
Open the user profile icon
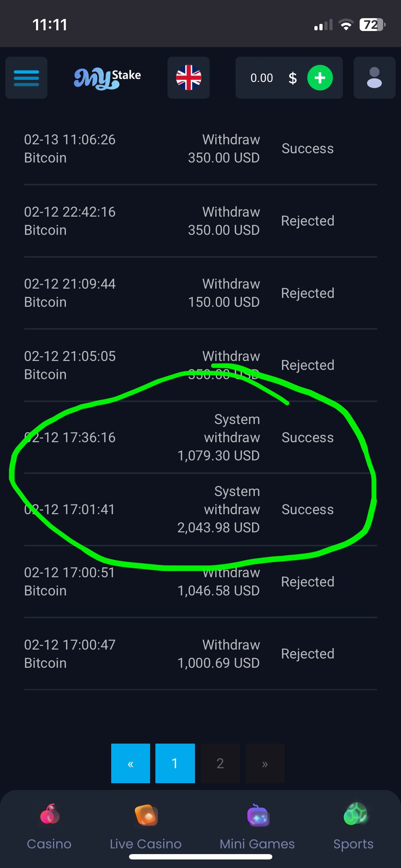click(x=374, y=78)
